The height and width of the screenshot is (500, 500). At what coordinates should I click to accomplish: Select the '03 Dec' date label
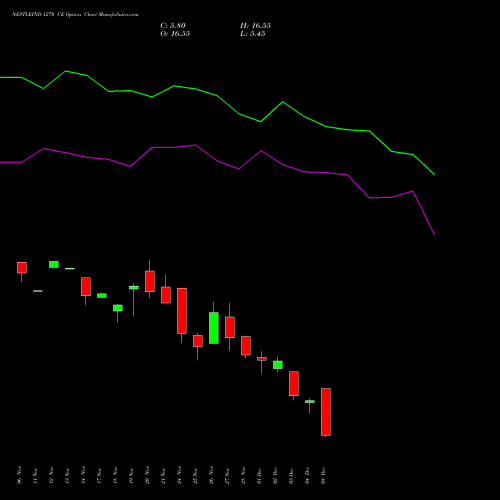[x=291, y=475]
